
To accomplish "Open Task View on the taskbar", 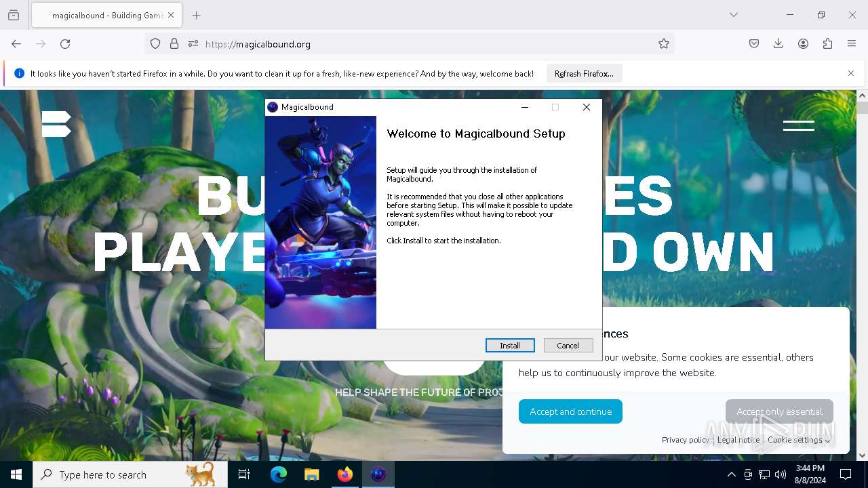I will point(244,474).
